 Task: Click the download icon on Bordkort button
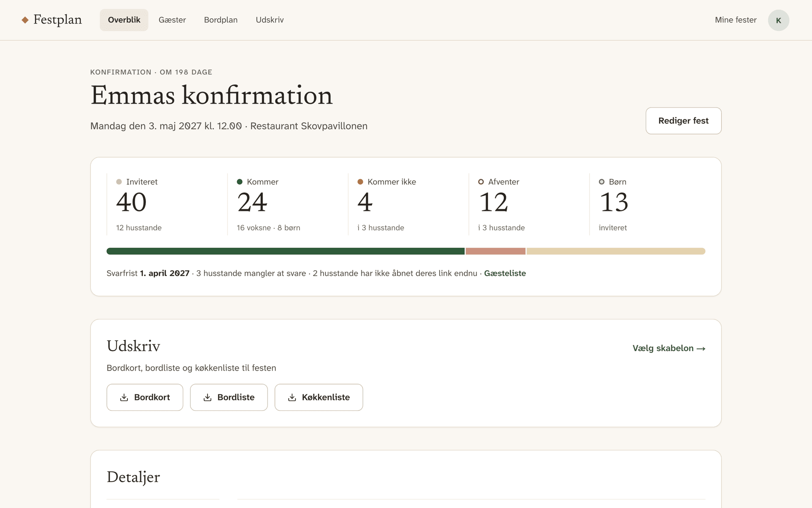124,397
